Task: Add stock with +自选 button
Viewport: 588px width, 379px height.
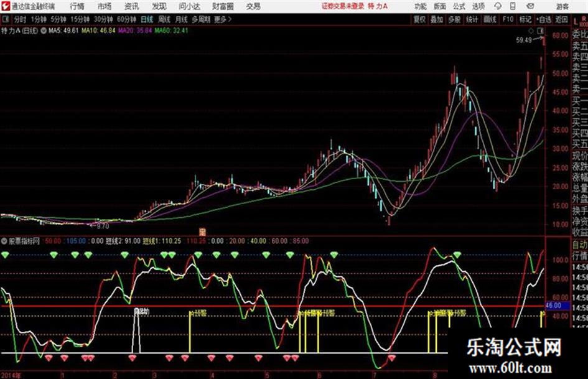Action: (544, 19)
